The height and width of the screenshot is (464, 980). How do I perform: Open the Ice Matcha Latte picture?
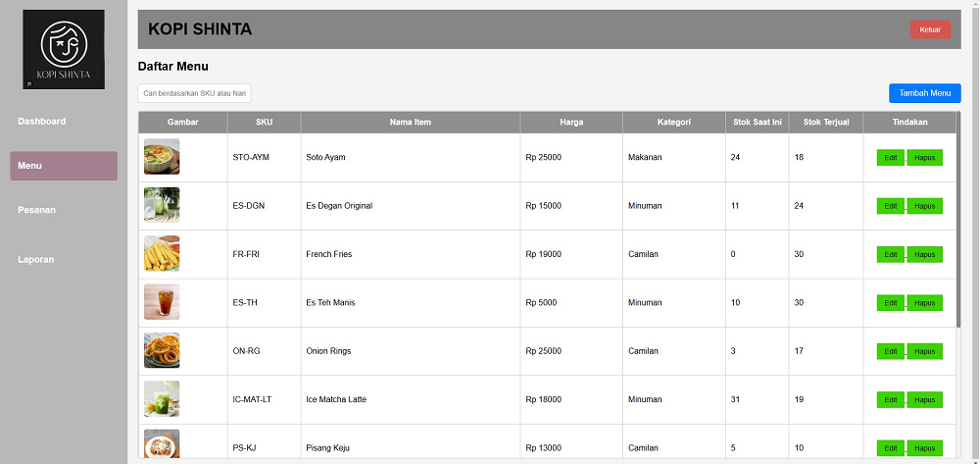click(x=162, y=399)
